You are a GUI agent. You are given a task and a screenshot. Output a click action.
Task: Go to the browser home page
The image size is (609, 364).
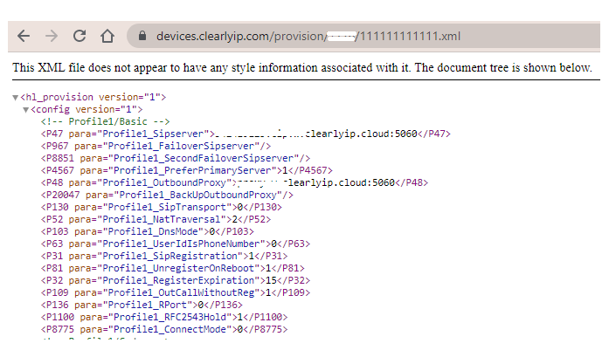(x=107, y=37)
